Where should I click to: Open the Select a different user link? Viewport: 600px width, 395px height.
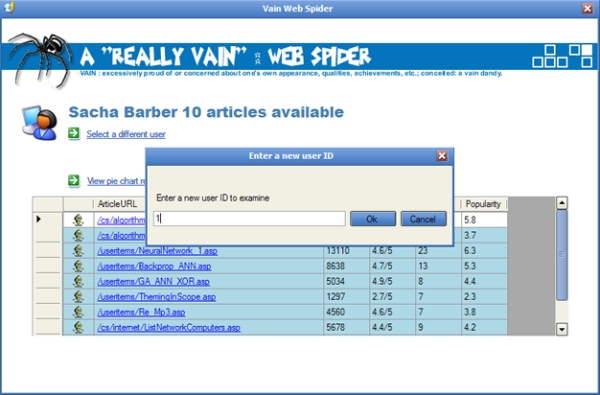click(x=126, y=134)
